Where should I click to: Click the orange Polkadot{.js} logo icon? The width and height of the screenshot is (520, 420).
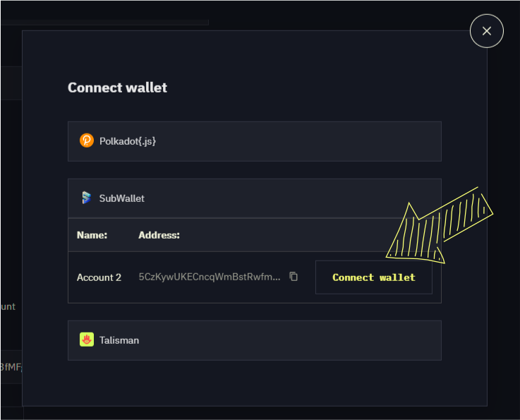(87, 140)
